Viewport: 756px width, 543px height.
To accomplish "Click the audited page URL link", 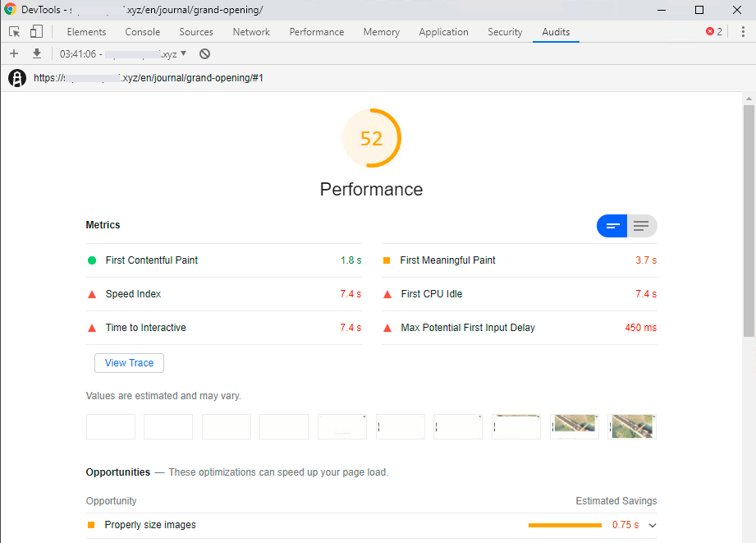I will click(x=148, y=78).
